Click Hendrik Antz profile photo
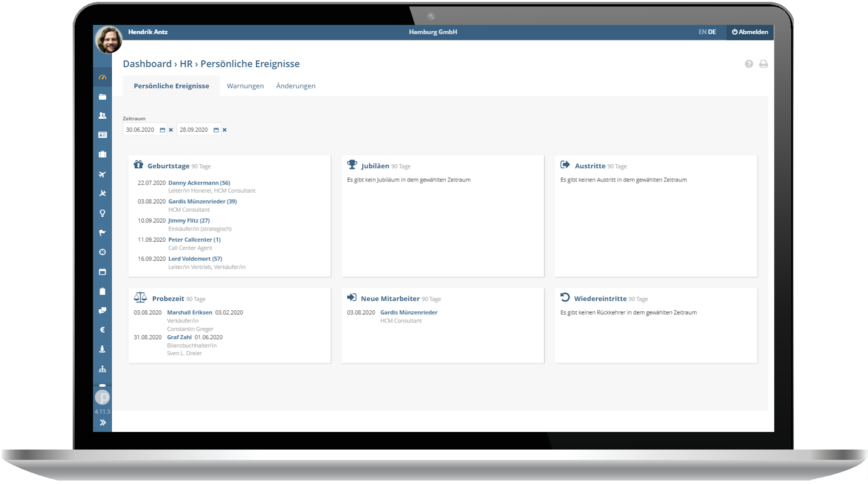Screen dimensions: 868x484 coord(109,39)
